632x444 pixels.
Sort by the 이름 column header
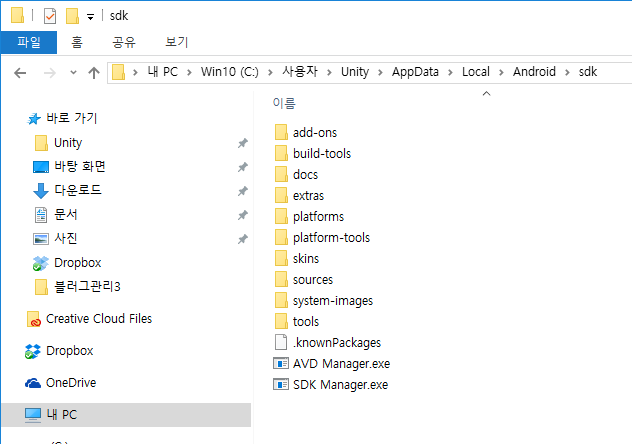tap(284, 103)
